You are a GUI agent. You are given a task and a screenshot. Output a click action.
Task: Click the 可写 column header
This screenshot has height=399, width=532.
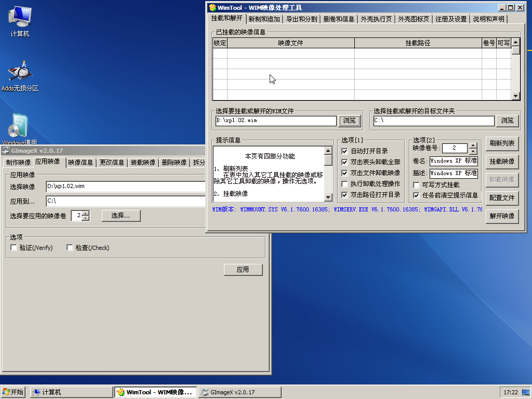(x=503, y=43)
